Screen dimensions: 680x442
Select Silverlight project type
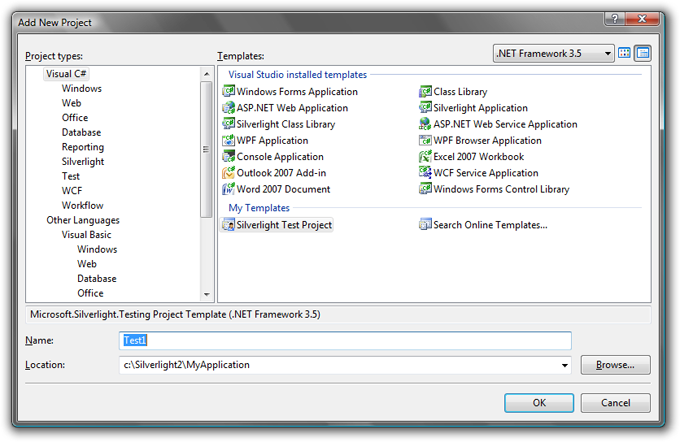pyautogui.click(x=83, y=162)
